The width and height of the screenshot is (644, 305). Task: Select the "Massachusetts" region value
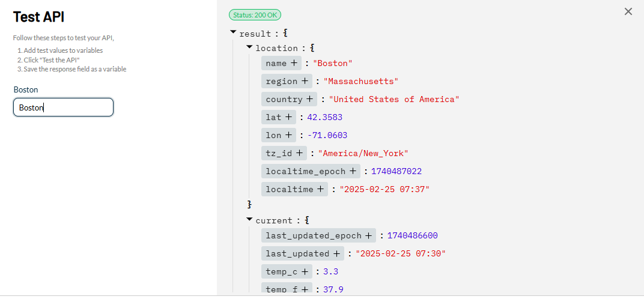pos(361,81)
